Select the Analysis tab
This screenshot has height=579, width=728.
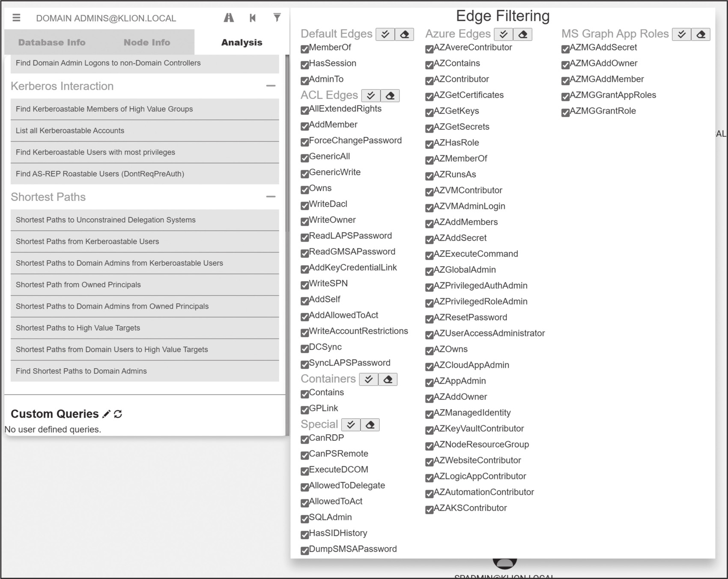tap(242, 42)
